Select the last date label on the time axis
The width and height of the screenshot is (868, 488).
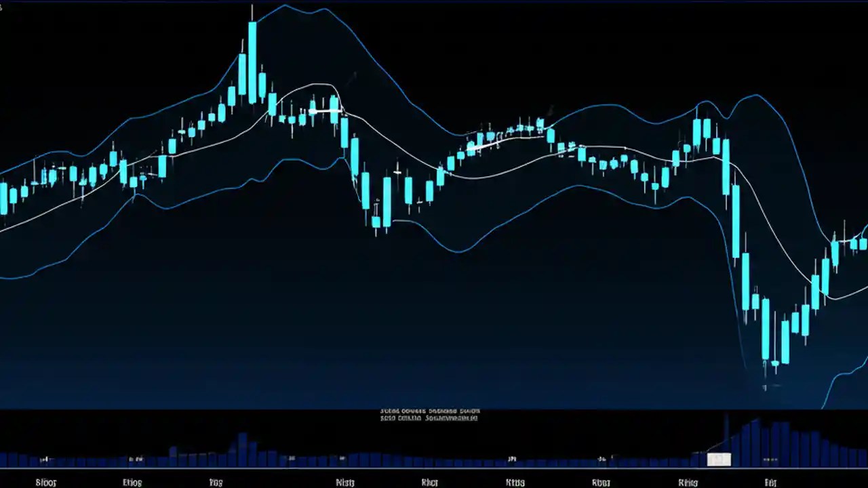click(770, 482)
